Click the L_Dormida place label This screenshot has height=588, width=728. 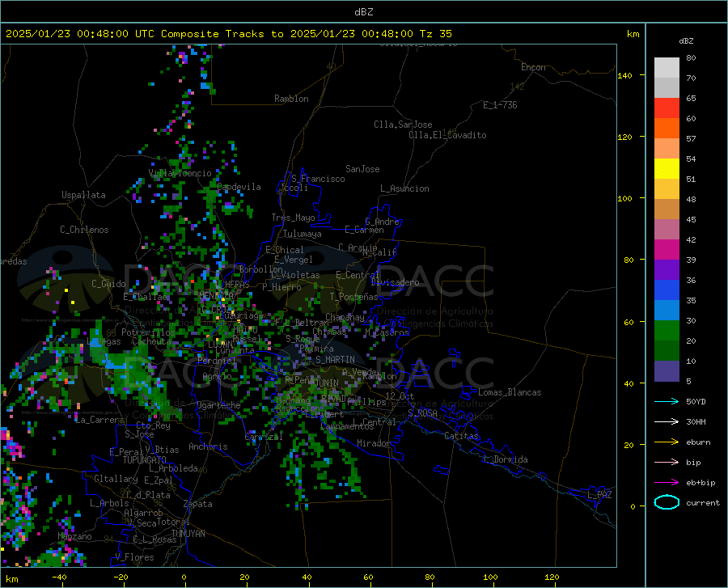505,459
